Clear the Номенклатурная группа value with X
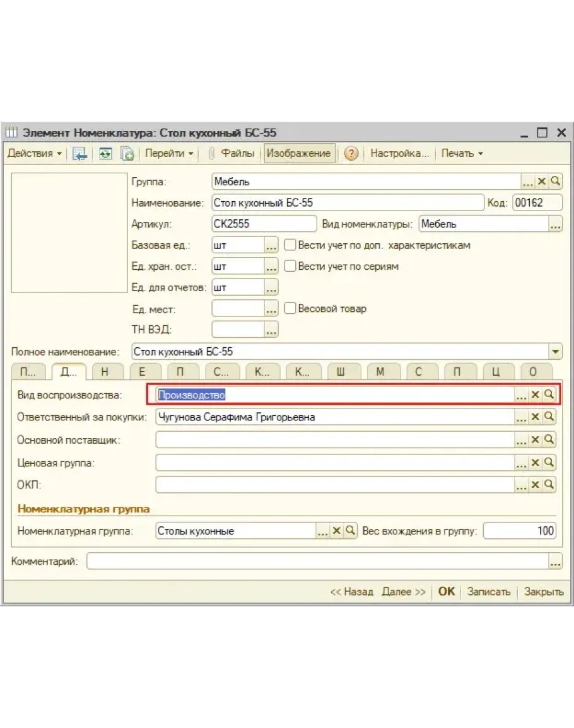This screenshot has height=728, width=574. [337, 531]
